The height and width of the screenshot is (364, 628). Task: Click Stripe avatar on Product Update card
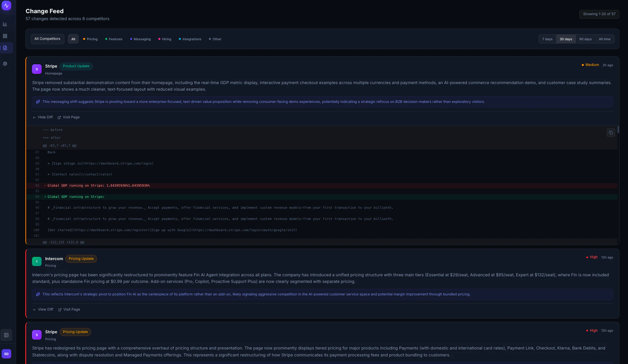pyautogui.click(x=37, y=69)
